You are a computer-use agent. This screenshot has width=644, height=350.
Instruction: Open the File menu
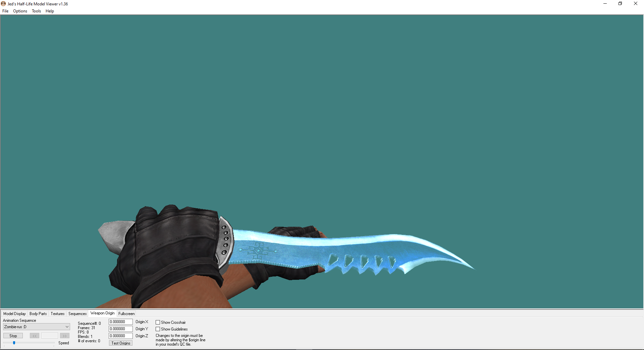(5, 11)
